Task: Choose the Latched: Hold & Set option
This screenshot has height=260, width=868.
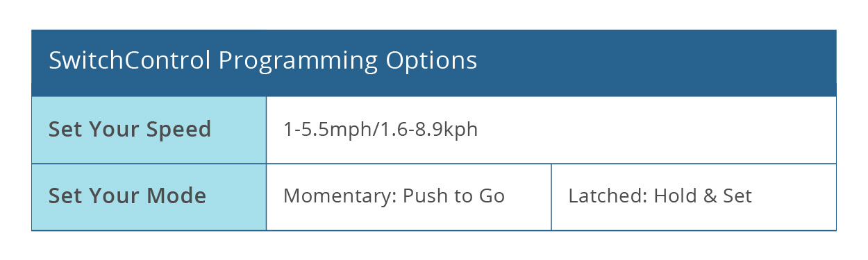Action: 660,196
